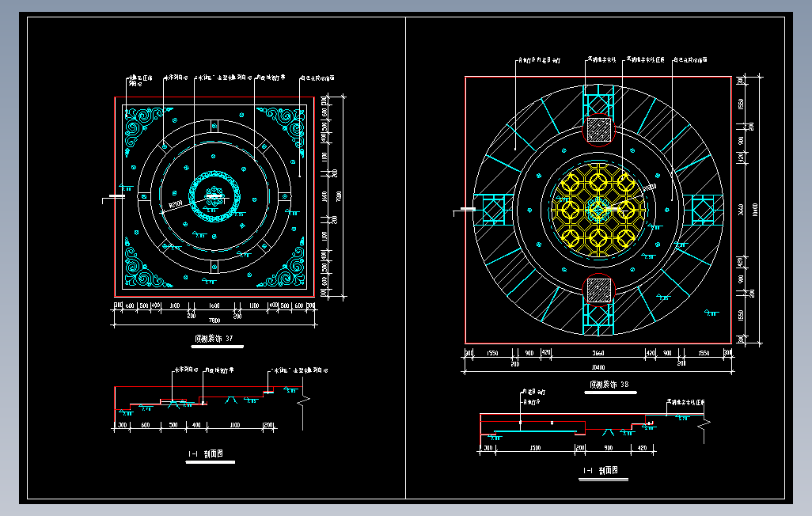812x516 pixels.
Task: Click the section cut marker left of drawing 38
Action: pos(465,210)
